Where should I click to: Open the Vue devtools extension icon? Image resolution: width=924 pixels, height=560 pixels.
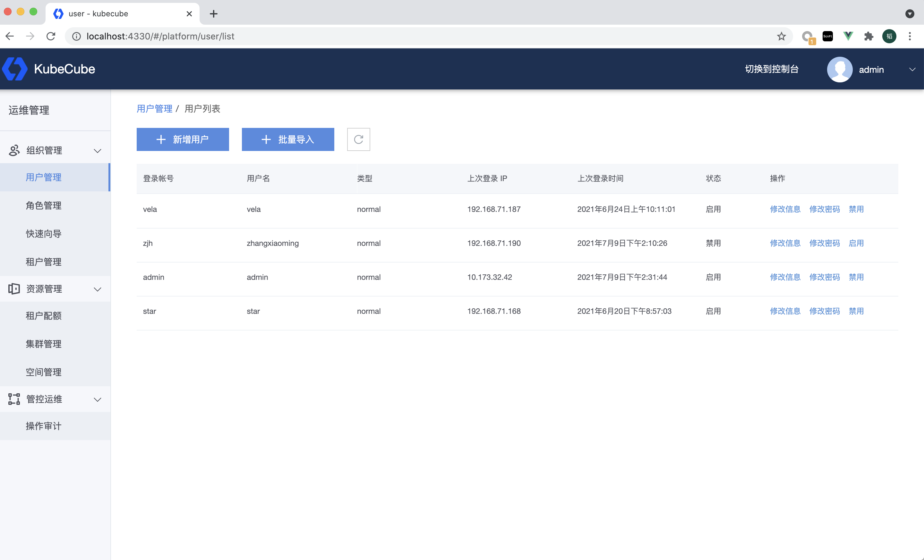848,36
